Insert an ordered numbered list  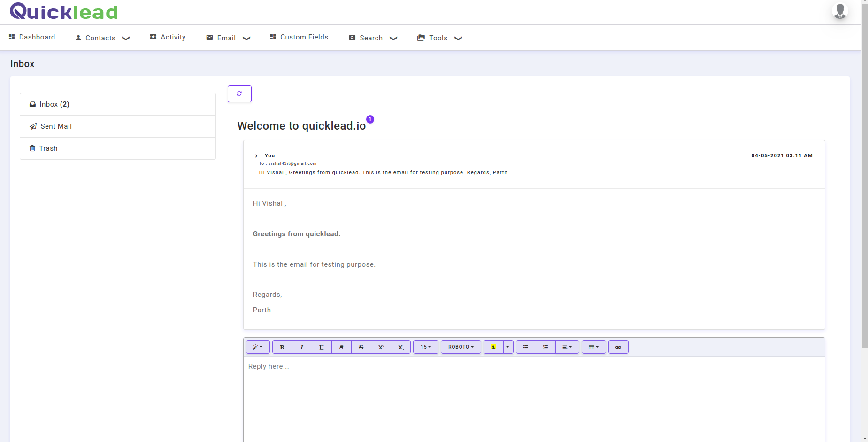pyautogui.click(x=545, y=347)
